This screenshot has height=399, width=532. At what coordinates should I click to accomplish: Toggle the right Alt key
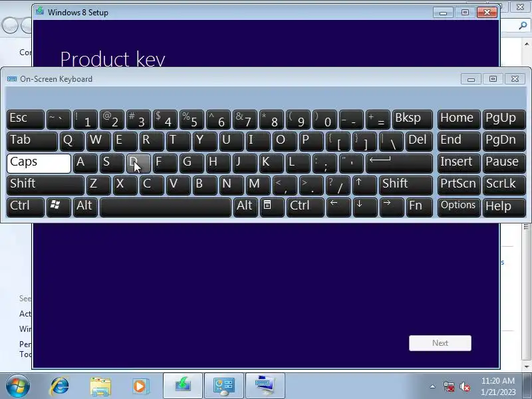(245, 207)
